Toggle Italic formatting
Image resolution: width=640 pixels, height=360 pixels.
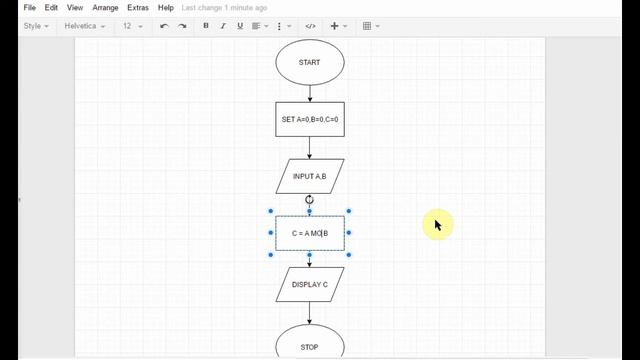pyautogui.click(x=223, y=26)
